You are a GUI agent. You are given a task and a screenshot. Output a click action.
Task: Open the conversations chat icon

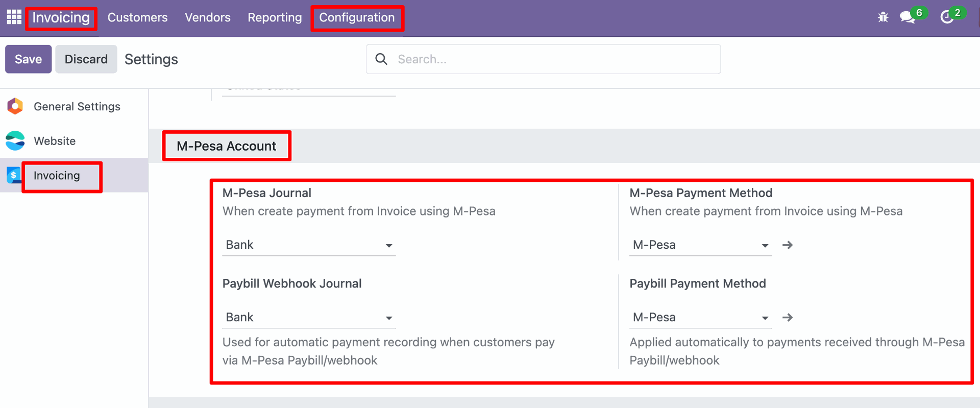907,17
